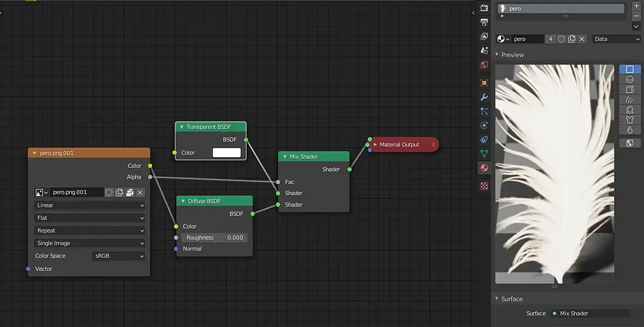The height and width of the screenshot is (327, 644).
Task: Open the Physics properties tab
Action: pos(484,126)
